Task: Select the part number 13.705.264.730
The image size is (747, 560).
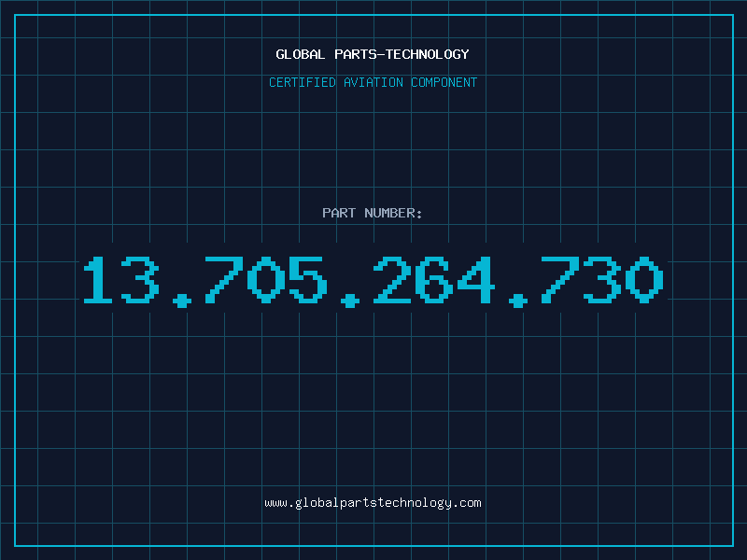Action: [373, 282]
